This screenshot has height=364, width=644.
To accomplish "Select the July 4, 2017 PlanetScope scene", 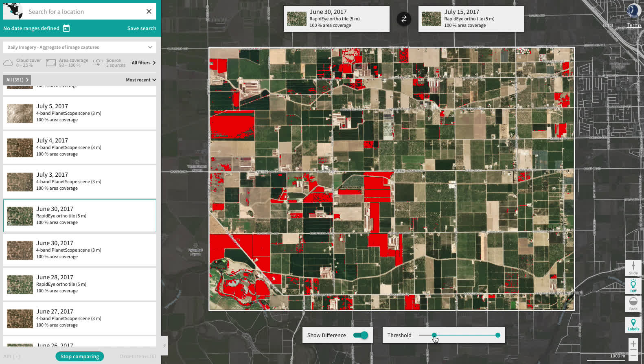I will coord(80,147).
